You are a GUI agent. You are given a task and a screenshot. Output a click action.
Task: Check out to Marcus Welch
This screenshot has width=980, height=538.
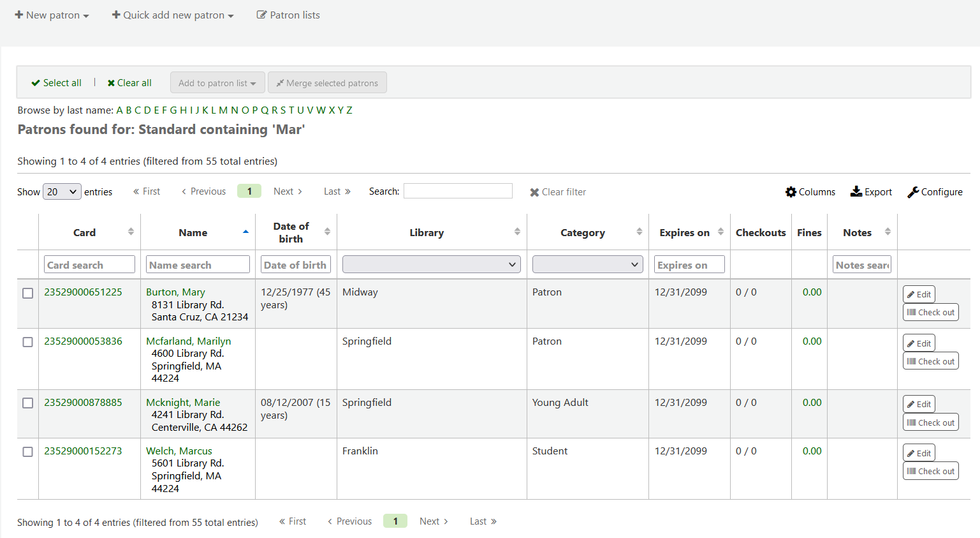point(930,471)
